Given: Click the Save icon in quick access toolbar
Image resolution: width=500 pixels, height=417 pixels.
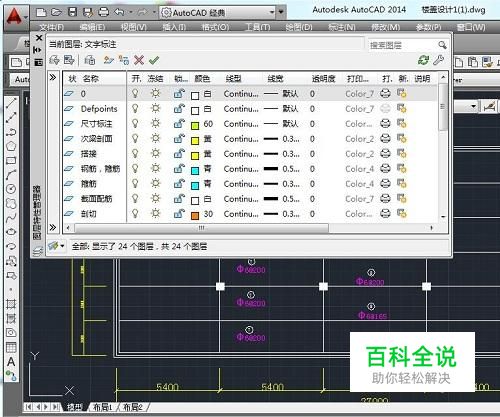Looking at the screenshot, I should (x=72, y=13).
